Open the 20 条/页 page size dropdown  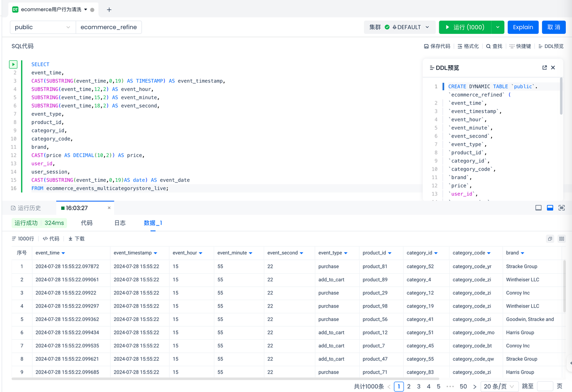[x=499, y=386]
